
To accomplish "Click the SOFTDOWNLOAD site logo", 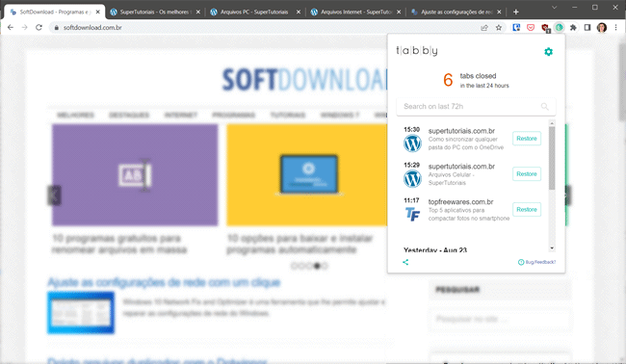I will (304, 79).
